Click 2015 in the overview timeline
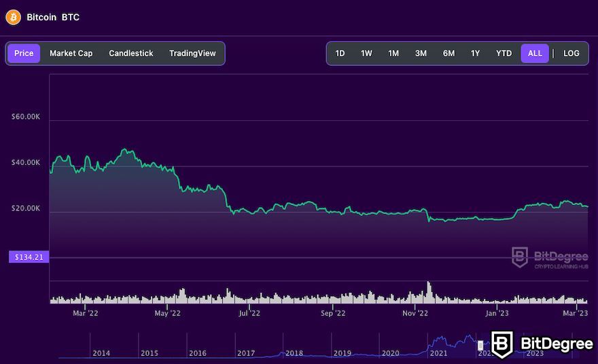Image resolution: width=598 pixels, height=364 pixels. coord(149,353)
